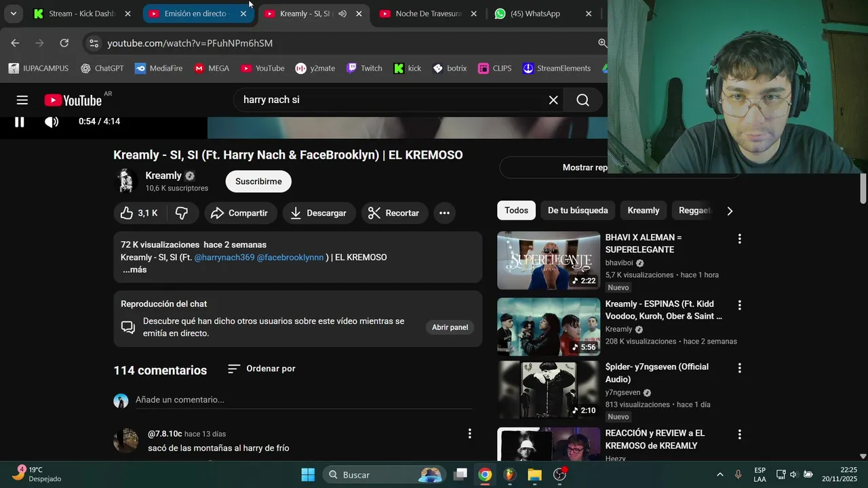Open the tab search dropdown arrow
Viewport: 868px width, 488px height.
13,14
